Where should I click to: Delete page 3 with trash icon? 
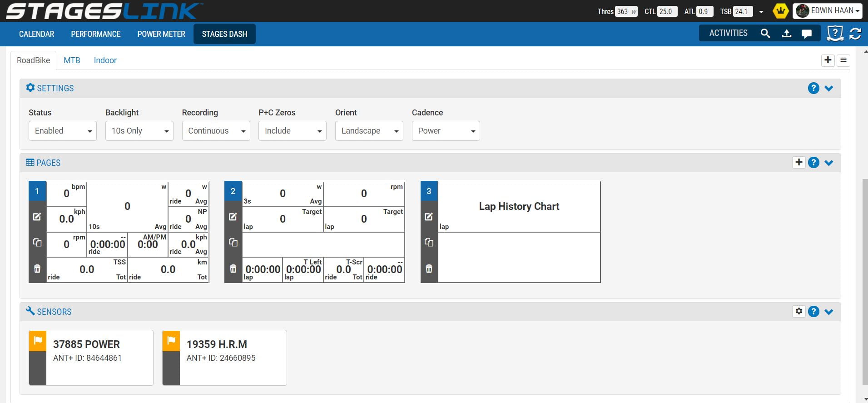pyautogui.click(x=429, y=269)
